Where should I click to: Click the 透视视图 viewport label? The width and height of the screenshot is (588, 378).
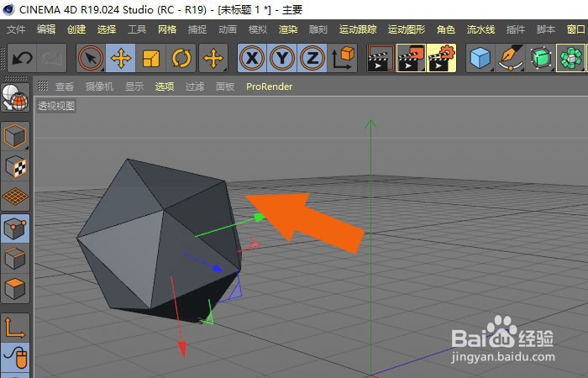tap(56, 106)
